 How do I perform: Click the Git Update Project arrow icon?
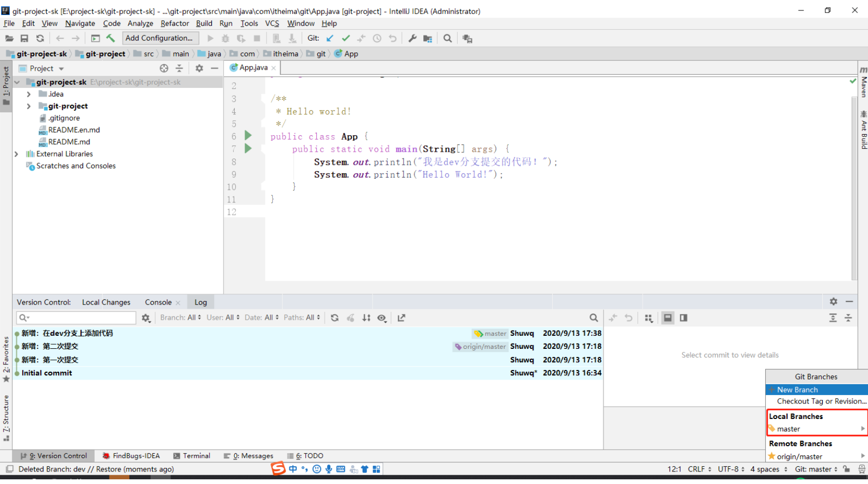(330, 38)
